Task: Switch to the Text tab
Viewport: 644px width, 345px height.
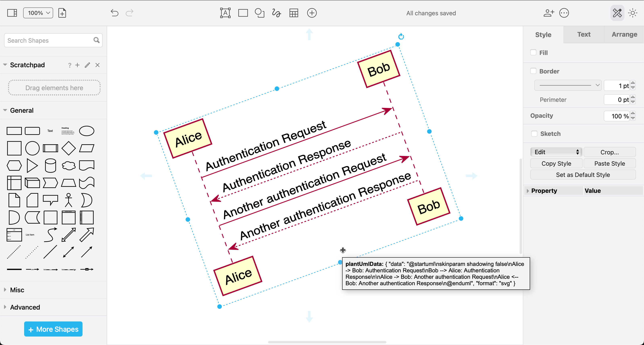Action: coord(583,34)
